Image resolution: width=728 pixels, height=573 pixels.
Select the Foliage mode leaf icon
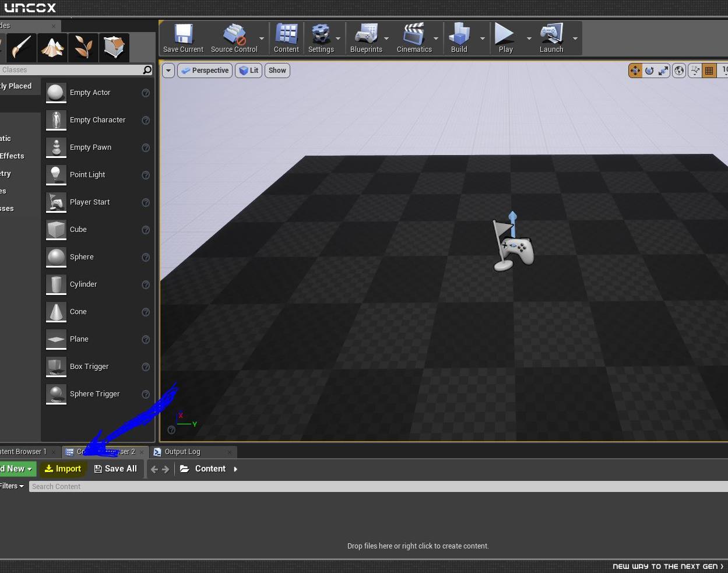(83, 47)
